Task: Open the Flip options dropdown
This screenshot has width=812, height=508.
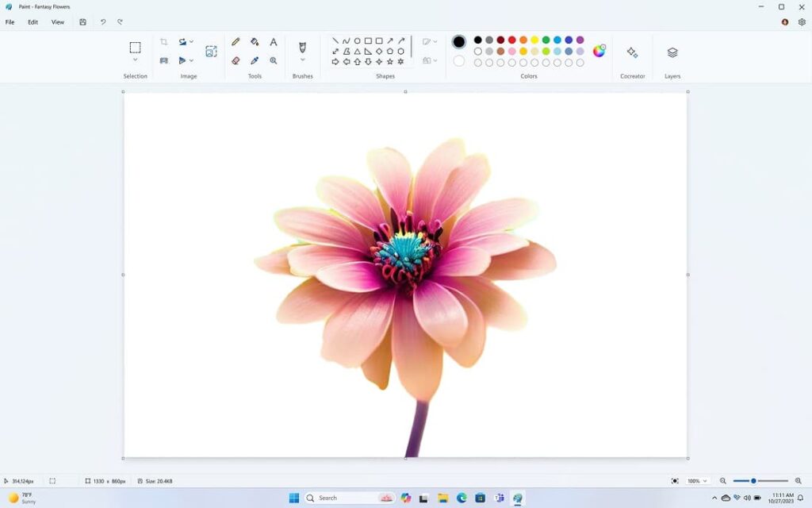Action: pos(191,60)
